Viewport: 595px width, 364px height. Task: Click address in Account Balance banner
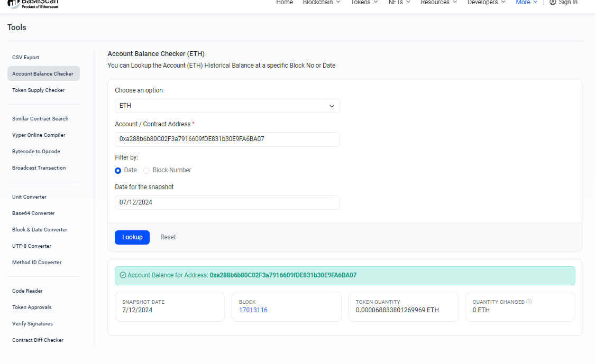tap(283, 275)
